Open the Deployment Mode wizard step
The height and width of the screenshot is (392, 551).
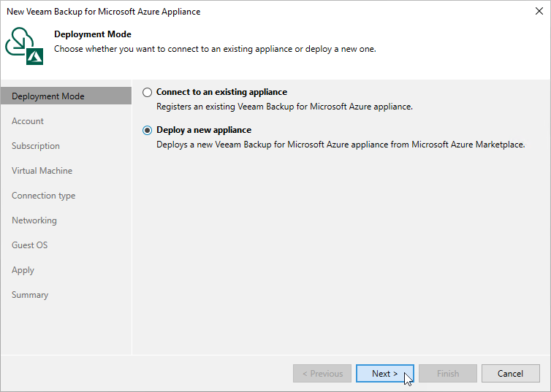66,96
